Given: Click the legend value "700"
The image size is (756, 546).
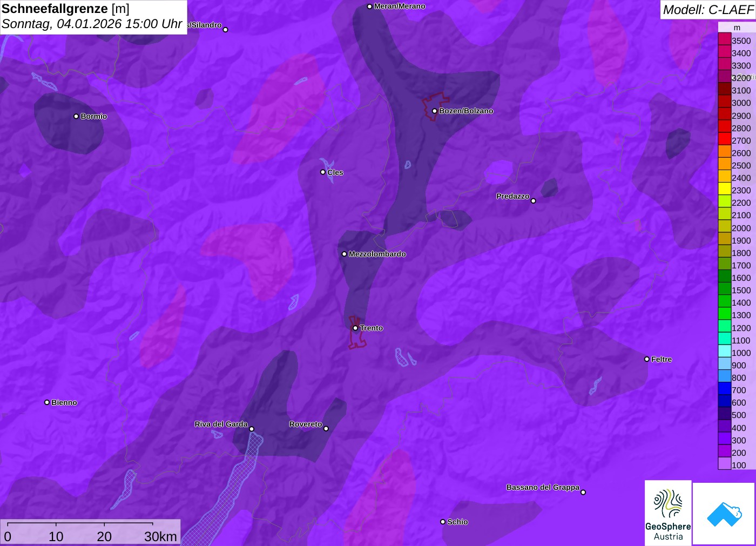Looking at the screenshot, I should pos(739,390).
